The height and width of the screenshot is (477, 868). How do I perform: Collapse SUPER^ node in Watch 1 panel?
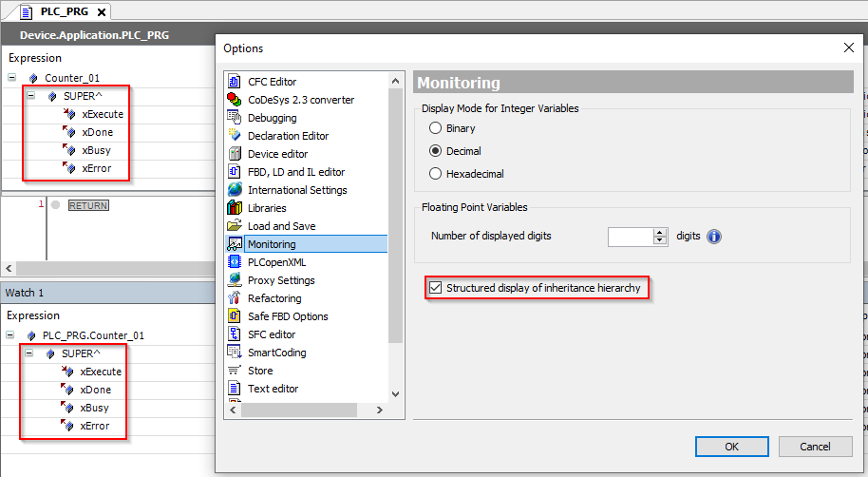coord(29,353)
